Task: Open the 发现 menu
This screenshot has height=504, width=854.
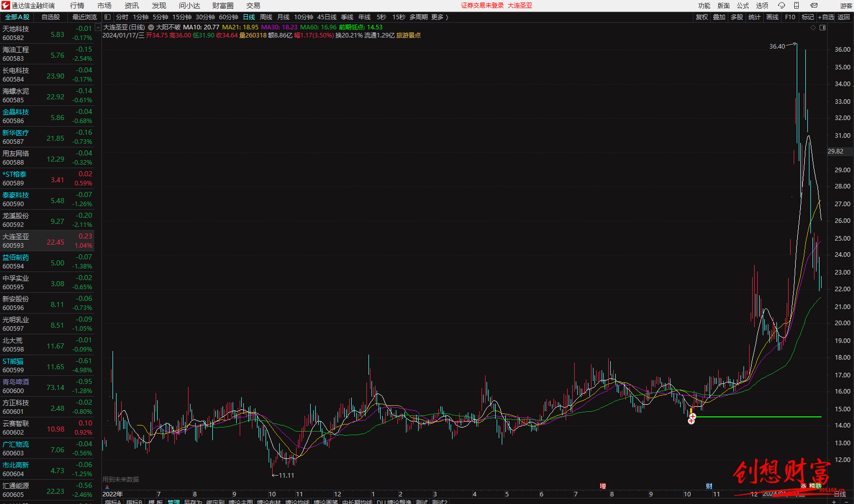Action: pyautogui.click(x=159, y=6)
